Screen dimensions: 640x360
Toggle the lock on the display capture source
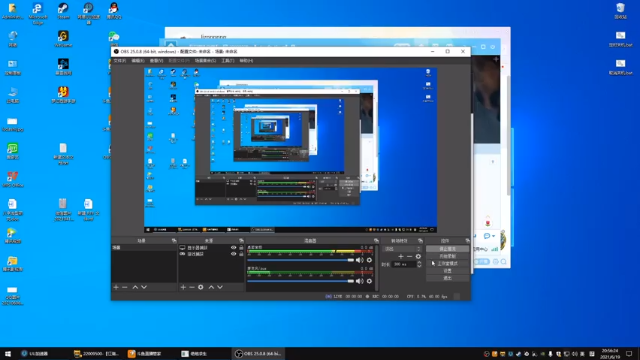tap(241, 248)
